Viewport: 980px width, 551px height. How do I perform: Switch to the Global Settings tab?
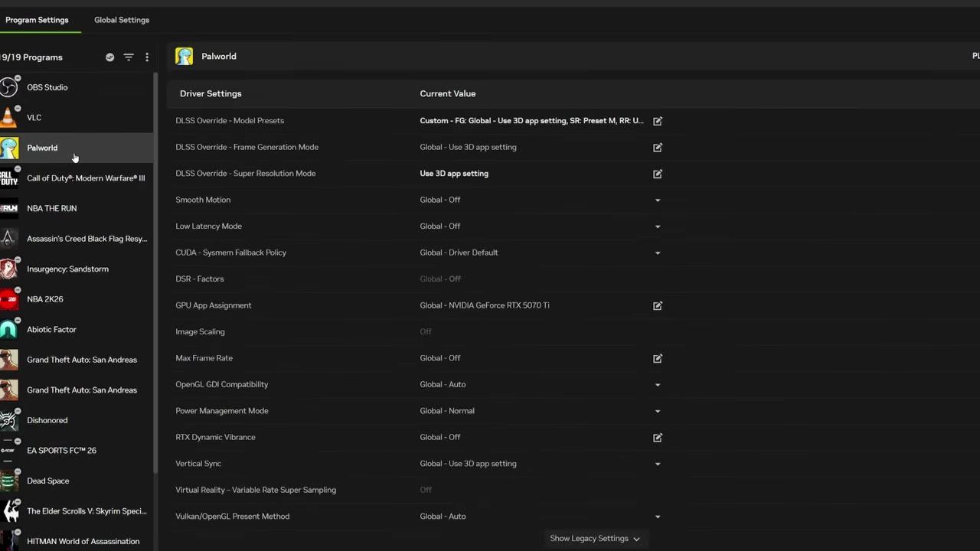(x=122, y=20)
